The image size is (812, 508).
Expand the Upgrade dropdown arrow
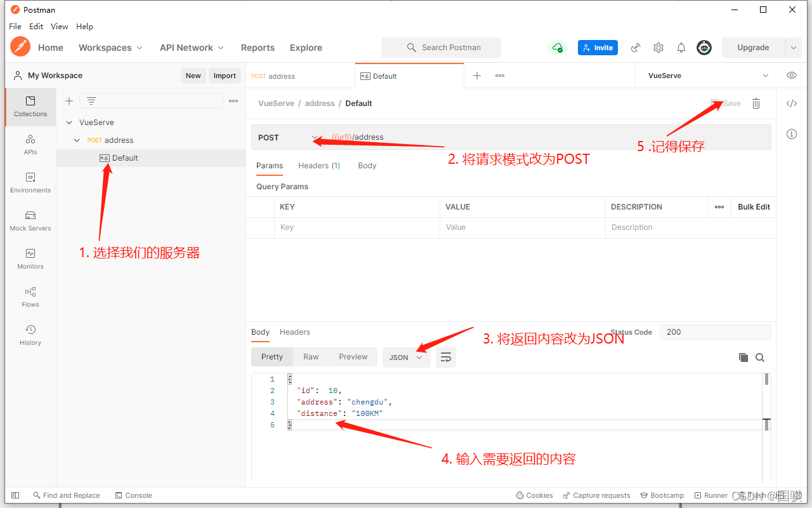[x=793, y=48]
